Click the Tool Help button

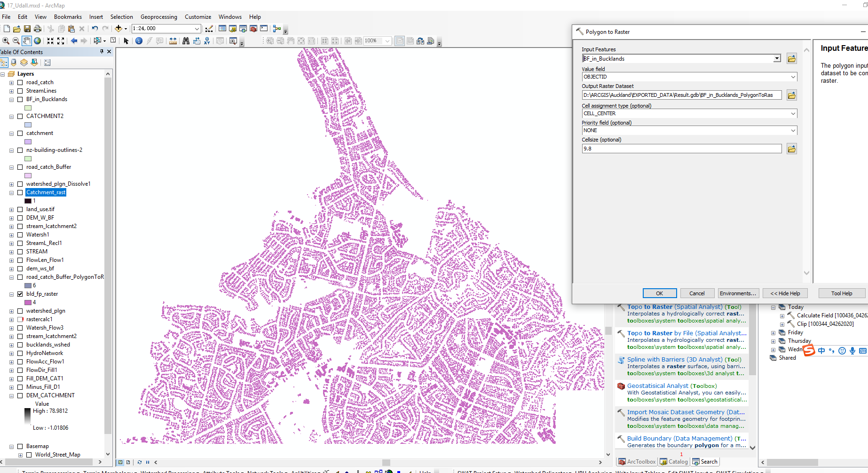pyautogui.click(x=842, y=293)
